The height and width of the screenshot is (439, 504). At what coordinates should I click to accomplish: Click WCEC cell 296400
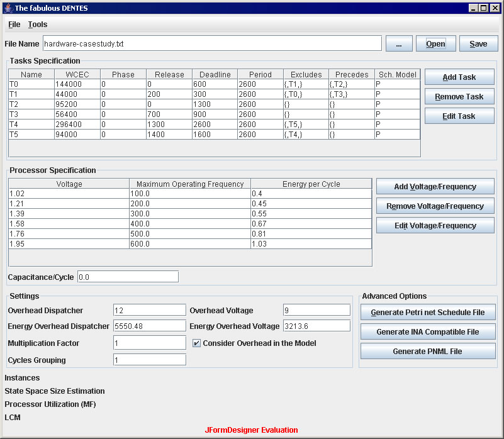point(77,124)
